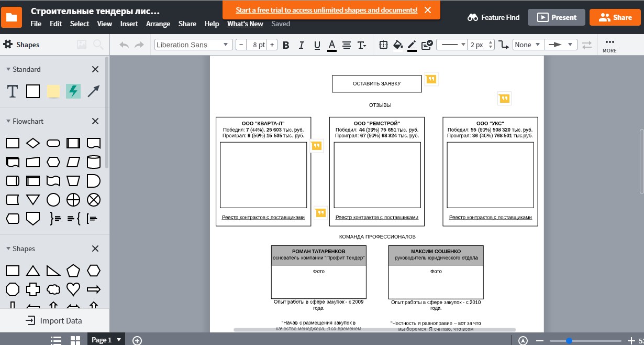
Task: Open the line color pencil
Action: pos(412,45)
